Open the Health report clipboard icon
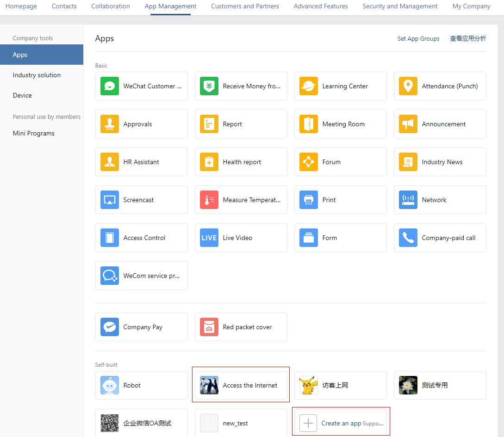Screen dimensions: 504x437 [x=209, y=162]
